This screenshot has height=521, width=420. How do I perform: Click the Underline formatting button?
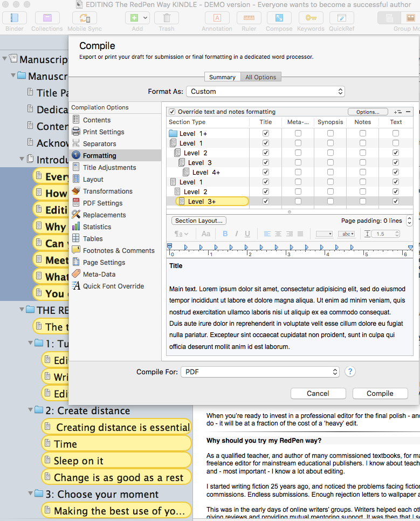[x=247, y=234]
